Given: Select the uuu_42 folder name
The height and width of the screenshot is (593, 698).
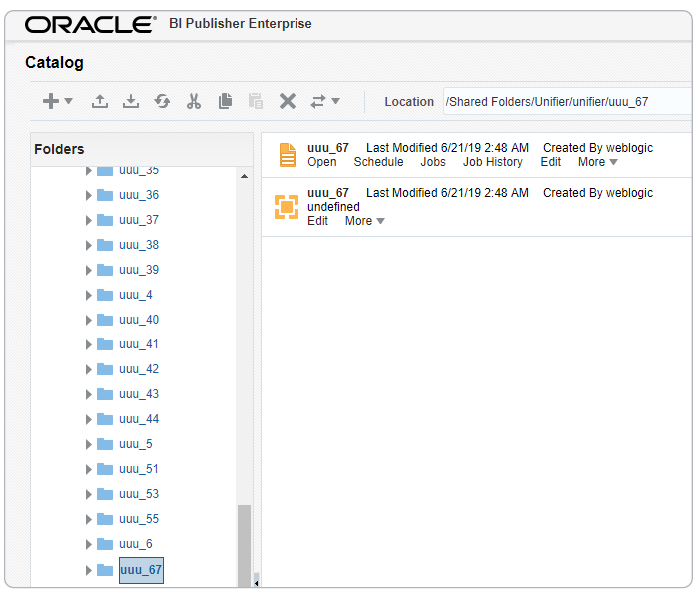Looking at the screenshot, I should coord(139,369).
